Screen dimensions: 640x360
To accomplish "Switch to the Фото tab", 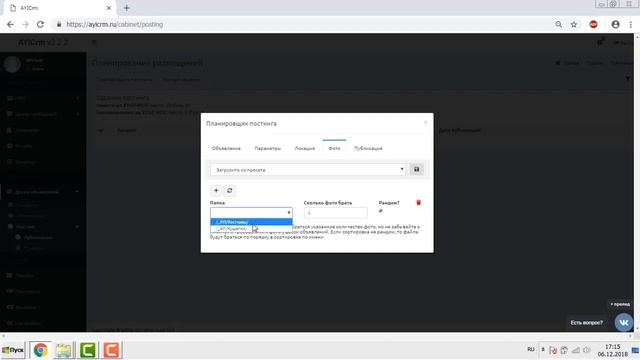I will tap(334, 148).
